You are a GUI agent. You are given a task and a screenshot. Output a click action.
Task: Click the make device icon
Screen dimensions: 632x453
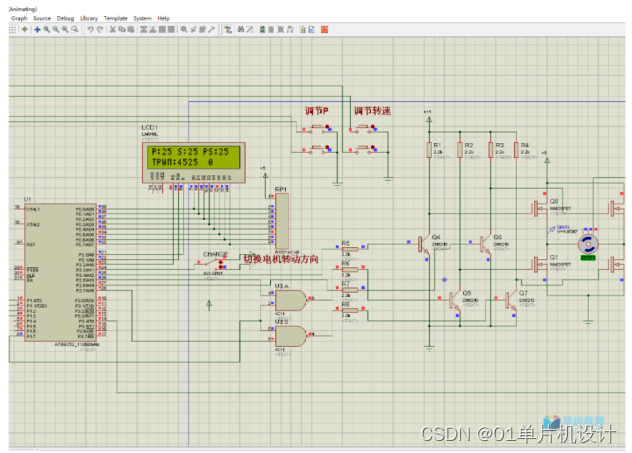click(193, 29)
